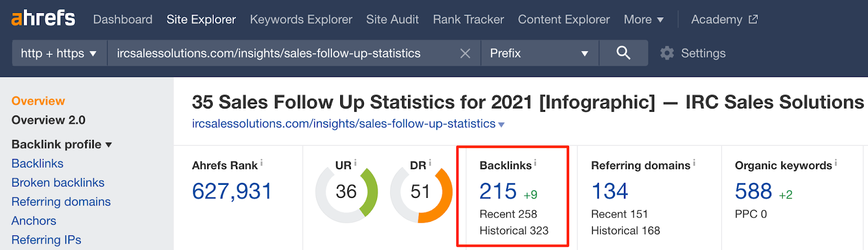Screen dimensions: 868x250
Task: Go to Dashboard
Action: coord(123,20)
